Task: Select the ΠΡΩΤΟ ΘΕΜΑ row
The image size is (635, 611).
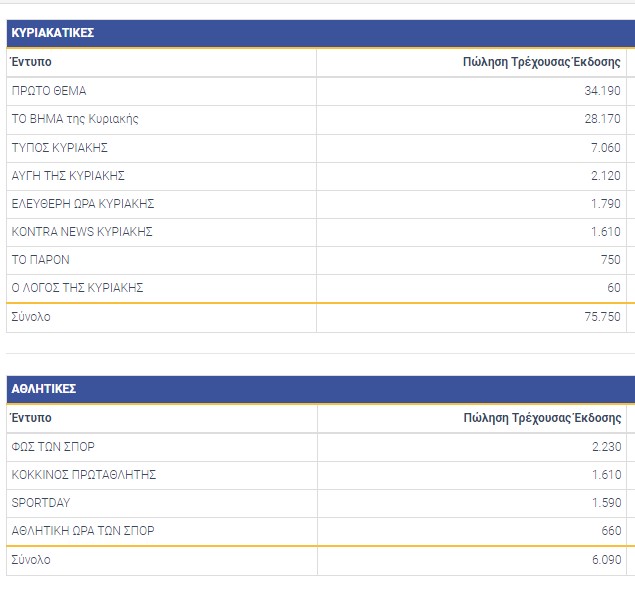Action: [49, 91]
